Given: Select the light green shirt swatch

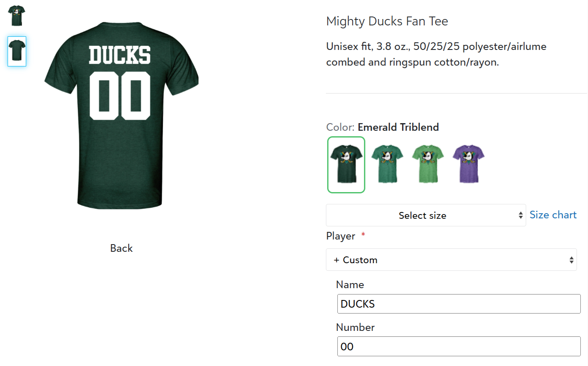Looking at the screenshot, I should pyautogui.click(x=428, y=164).
